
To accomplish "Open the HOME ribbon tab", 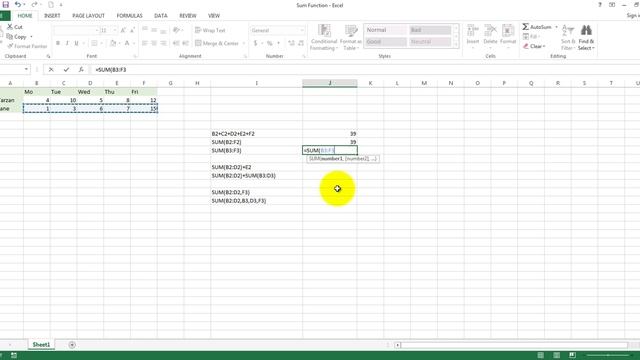I will click(x=25, y=16).
